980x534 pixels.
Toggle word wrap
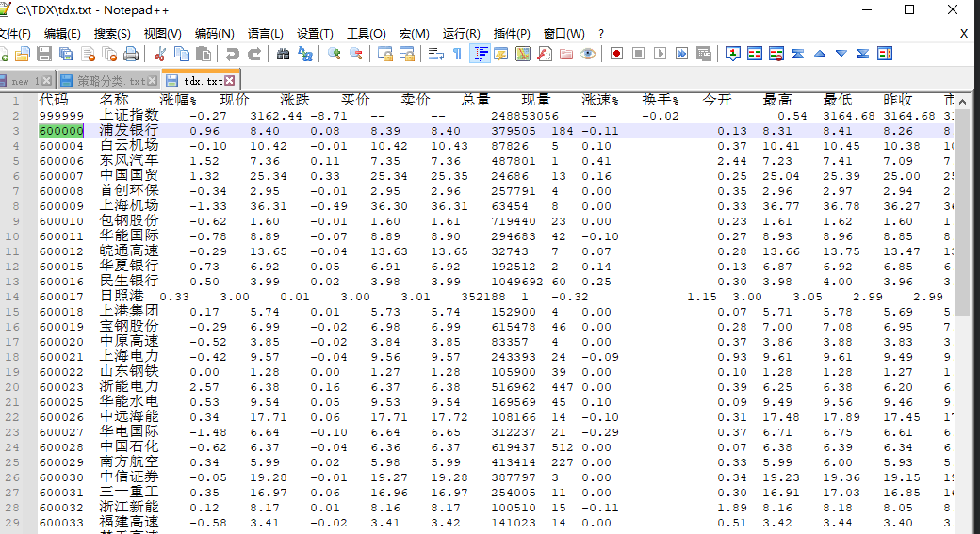(436, 54)
